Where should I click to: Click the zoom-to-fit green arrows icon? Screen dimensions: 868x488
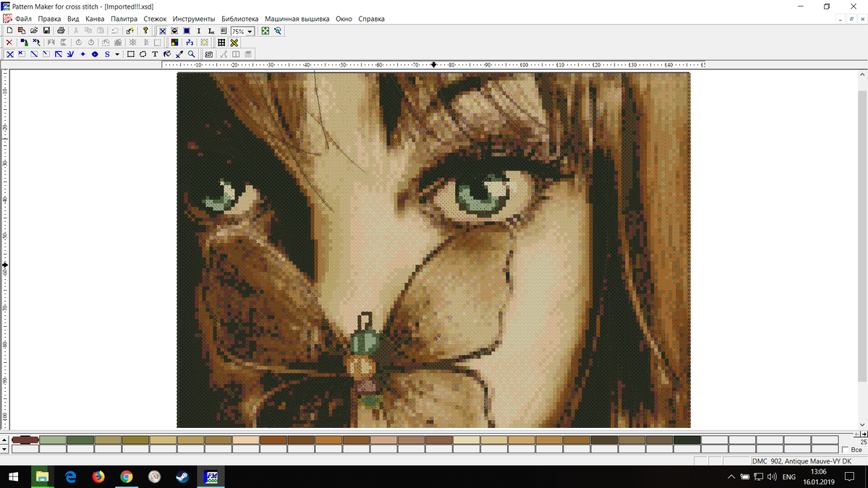pyautogui.click(x=265, y=31)
